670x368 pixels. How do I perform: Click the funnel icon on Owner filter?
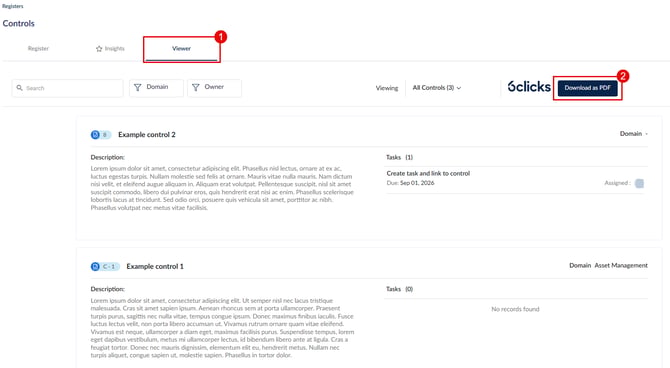[x=196, y=87]
